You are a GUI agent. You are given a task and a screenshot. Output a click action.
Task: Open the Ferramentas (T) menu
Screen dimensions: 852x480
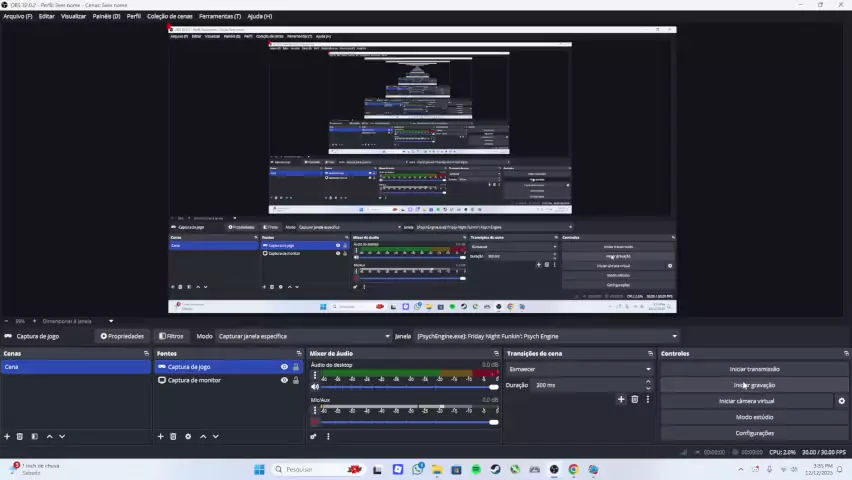point(219,16)
